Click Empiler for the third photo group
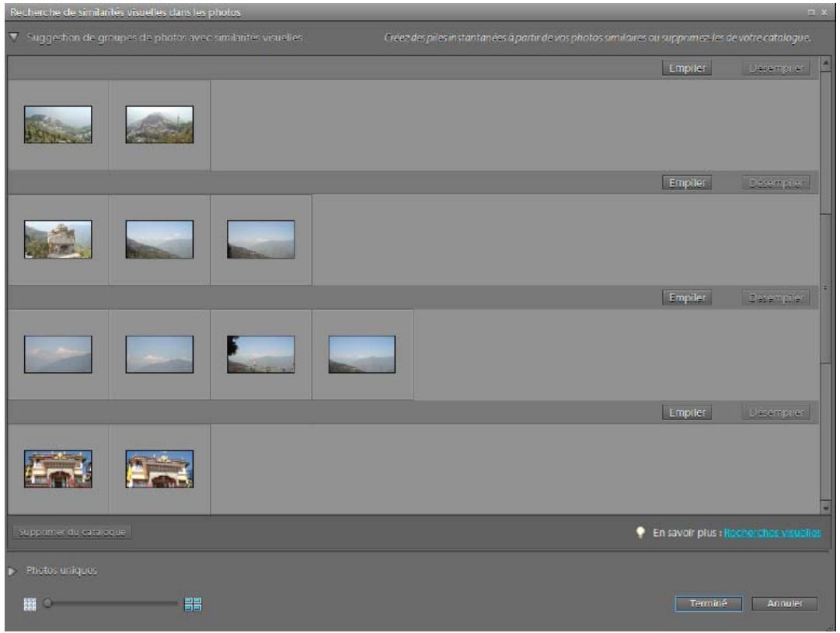 tap(687, 297)
